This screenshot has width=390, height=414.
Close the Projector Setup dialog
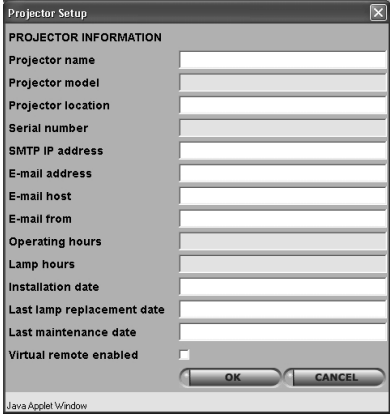pos(378,13)
